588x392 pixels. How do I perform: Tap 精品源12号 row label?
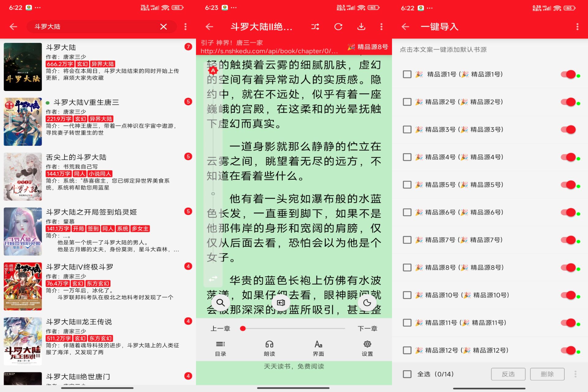(x=462, y=350)
